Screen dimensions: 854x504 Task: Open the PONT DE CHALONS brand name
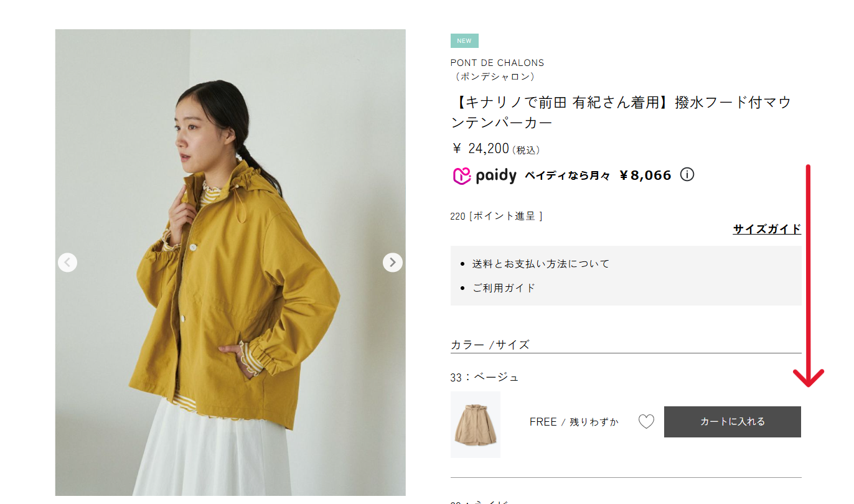tap(497, 63)
